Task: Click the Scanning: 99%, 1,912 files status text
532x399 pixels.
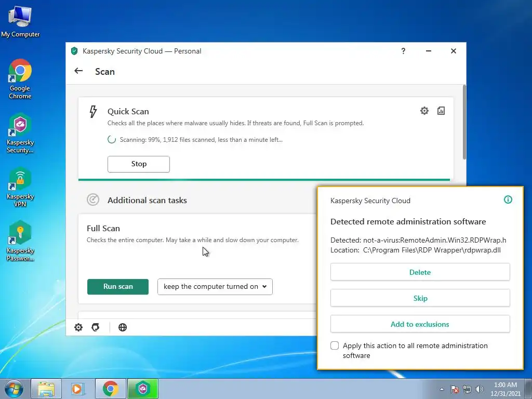Action: 201,139
